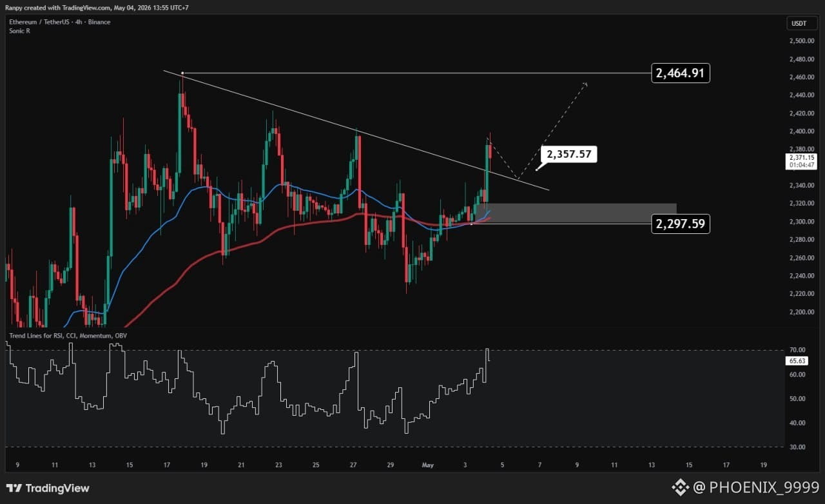This screenshot has height=504, width=825.
Task: Click the 60.00 RSI axis level
Action: point(796,374)
